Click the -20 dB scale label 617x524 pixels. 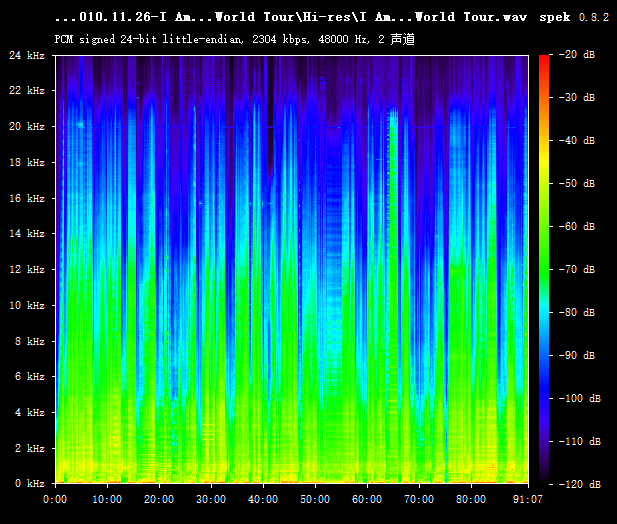click(x=577, y=54)
